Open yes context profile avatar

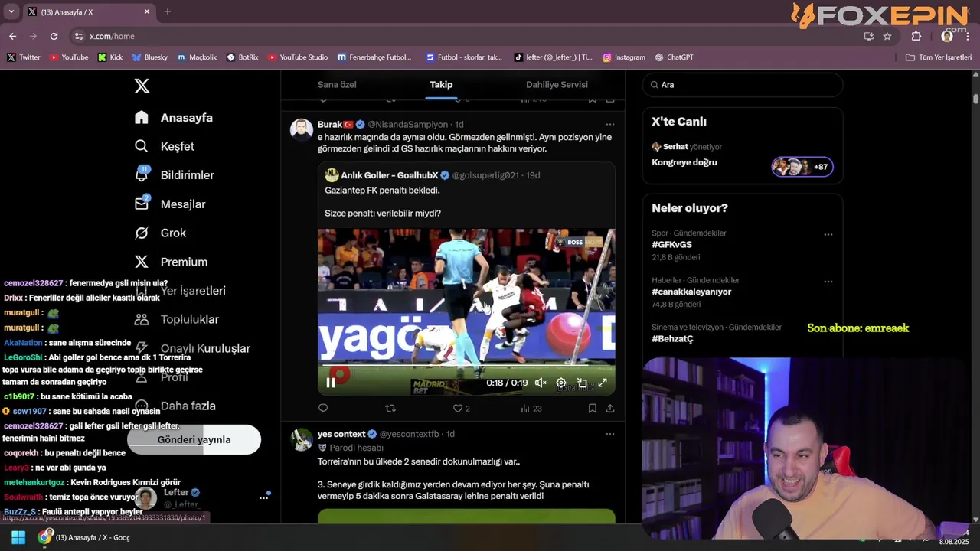302,439
